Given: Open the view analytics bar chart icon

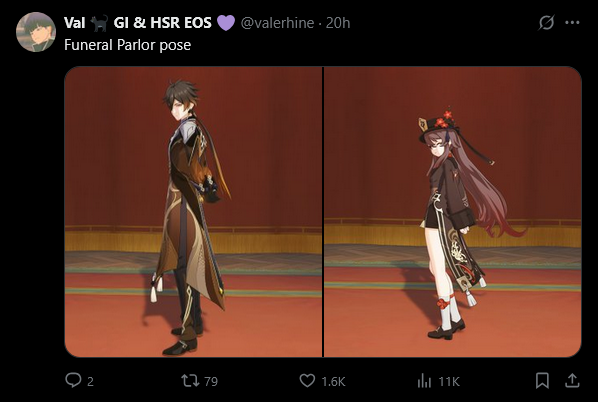Looking at the screenshot, I should point(424,381).
